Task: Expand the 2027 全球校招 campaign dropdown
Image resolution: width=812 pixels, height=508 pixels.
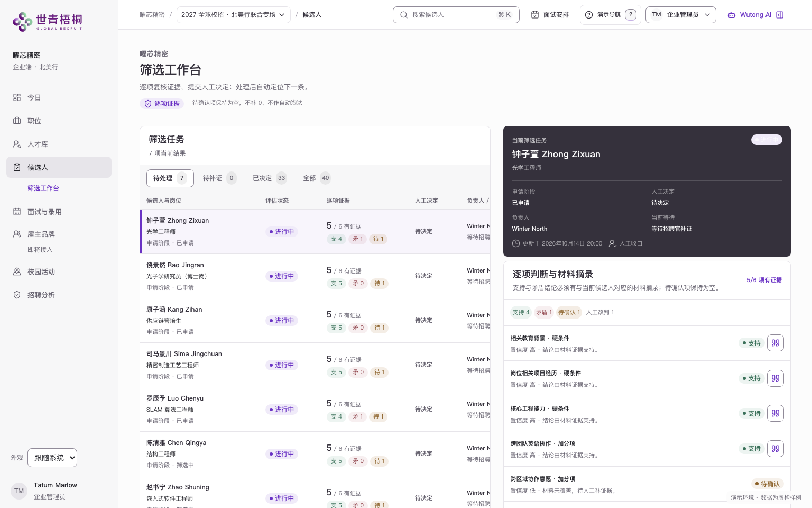Action: (233, 15)
